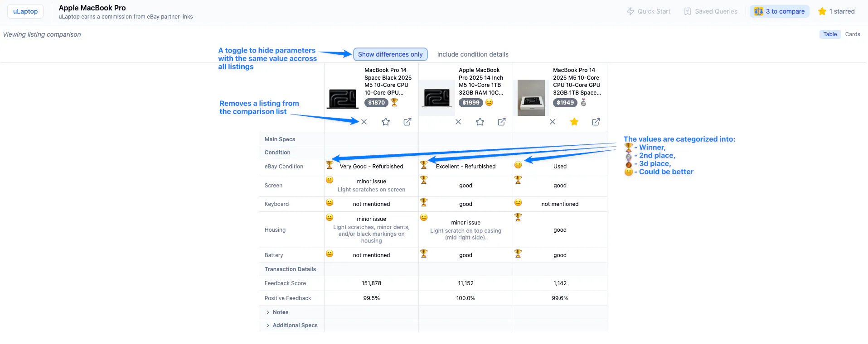Viewport: 868px width, 344px height.
Task: Click the trophy icon beside Very Good - Refurbished
Action: coord(330,165)
